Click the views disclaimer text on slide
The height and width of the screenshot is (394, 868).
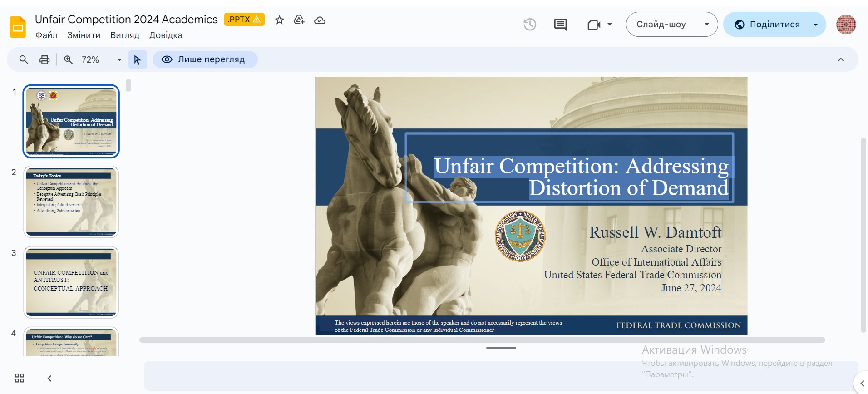pos(448,326)
